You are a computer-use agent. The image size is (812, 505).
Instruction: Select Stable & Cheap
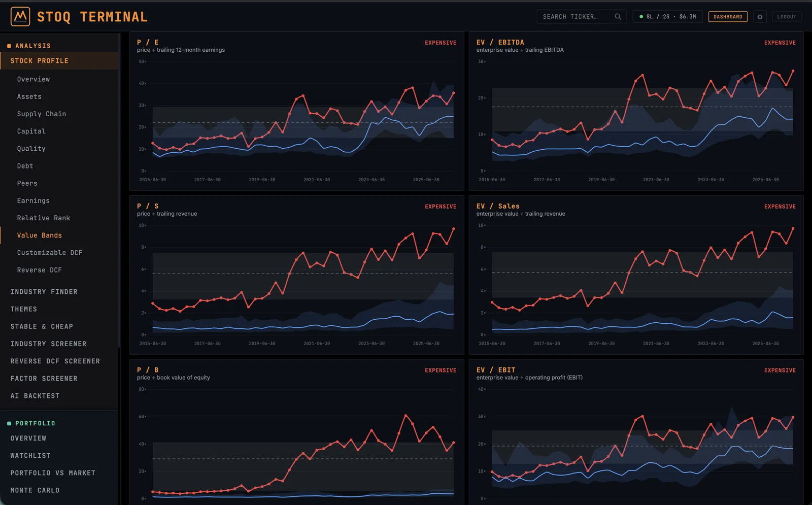click(x=42, y=326)
